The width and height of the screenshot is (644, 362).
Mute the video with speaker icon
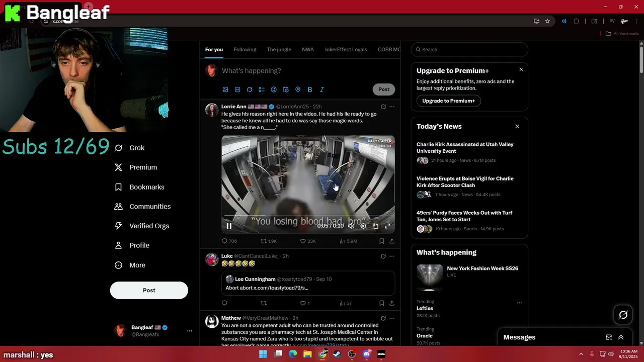351,226
